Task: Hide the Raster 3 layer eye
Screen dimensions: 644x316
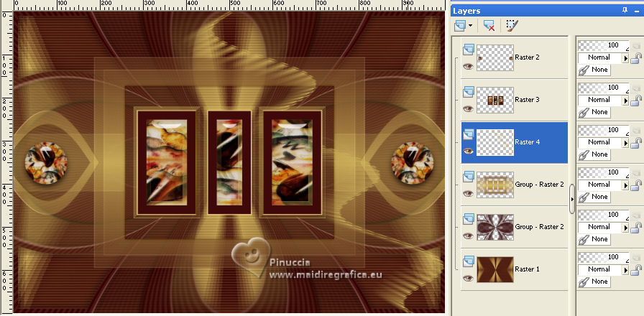Action: (468, 108)
